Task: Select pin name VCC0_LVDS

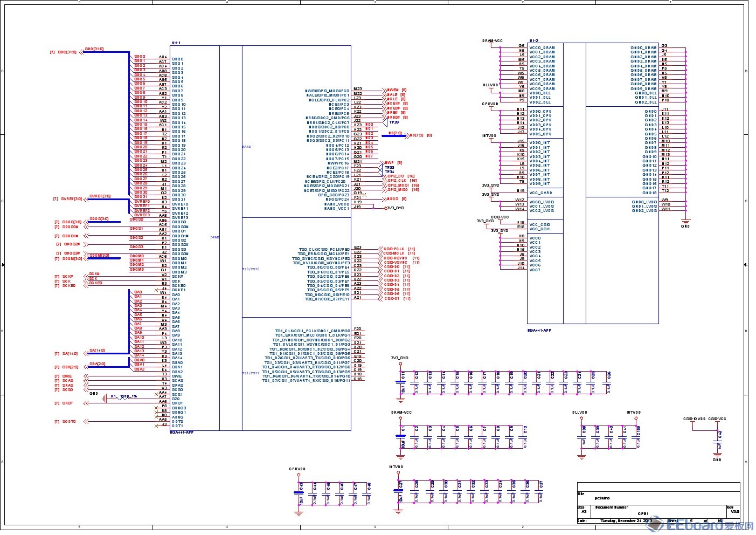Action: [x=542, y=202]
